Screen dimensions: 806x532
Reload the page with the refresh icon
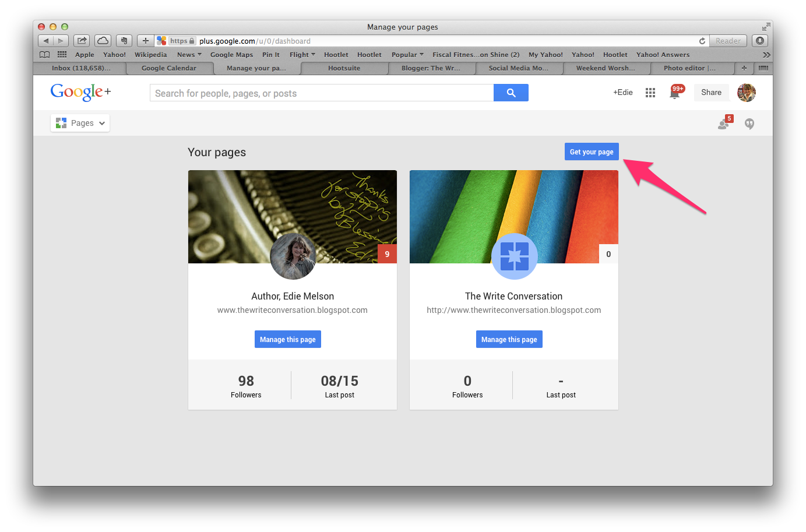pos(702,41)
